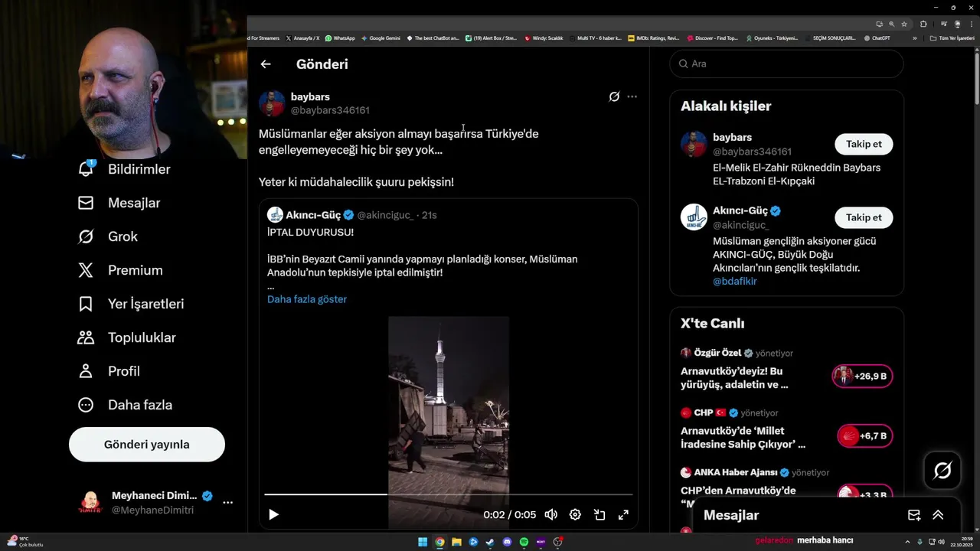Viewport: 980px width, 551px height.
Task: Expand video to fullscreen
Action: coord(623,515)
